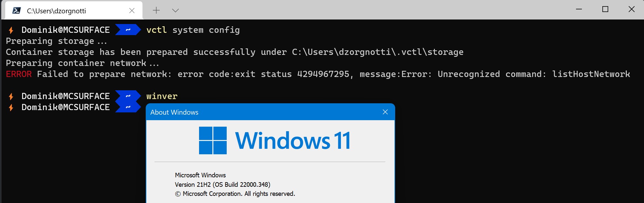644x203 pixels.
Task: Open a new terminal tab with the plus button
Action: [x=156, y=10]
